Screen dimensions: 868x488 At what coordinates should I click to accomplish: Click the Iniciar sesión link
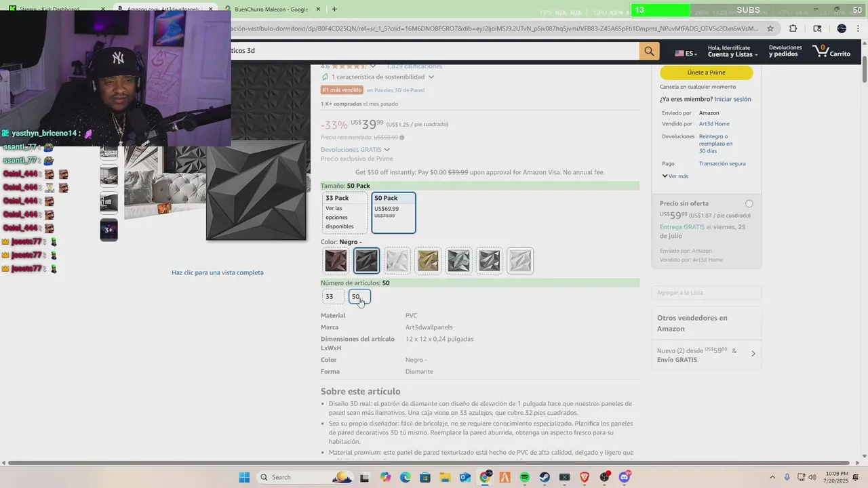click(732, 99)
